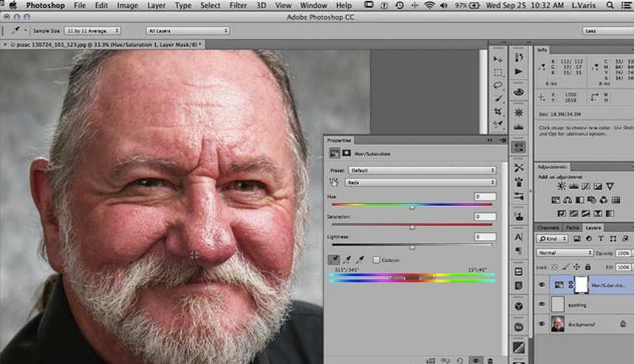
Task: Click the on-image targeted adjustment hand tool
Action: 334,182
